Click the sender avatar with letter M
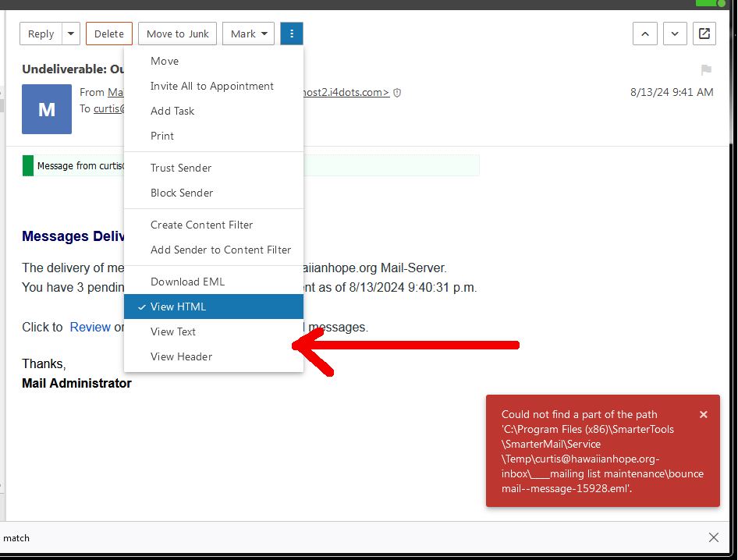The height and width of the screenshot is (560, 738). tap(47, 109)
